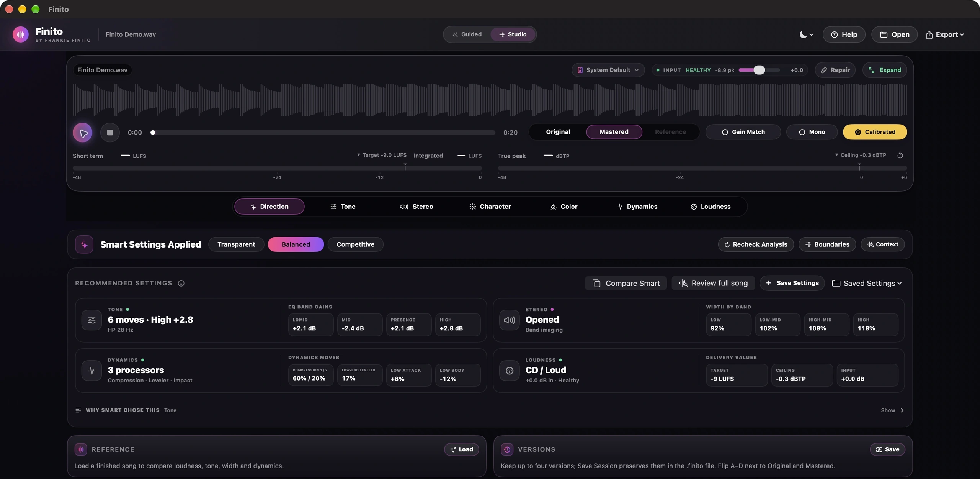This screenshot has height=479, width=980.
Task: Load a reference song
Action: [x=462, y=449]
